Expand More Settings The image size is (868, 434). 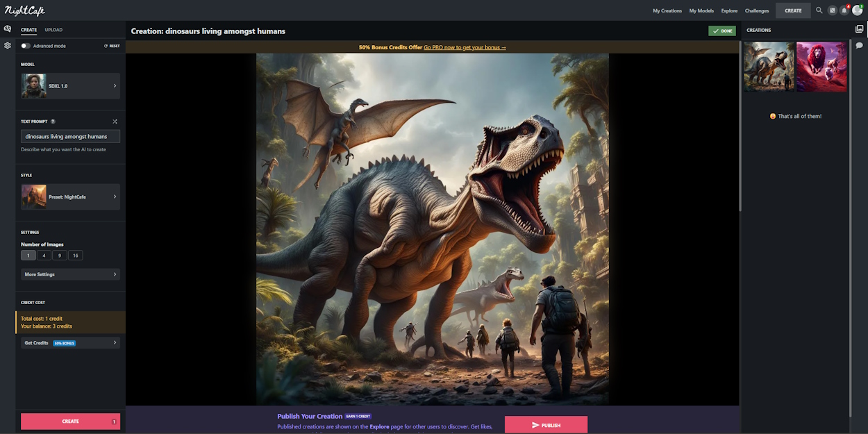pos(69,274)
